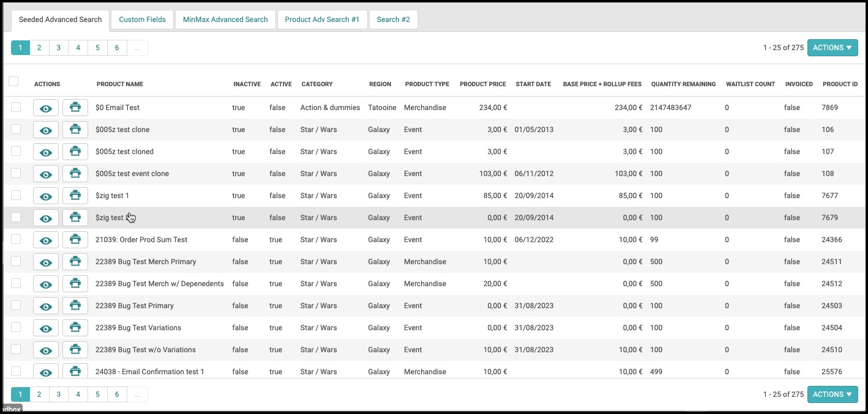Print $005z test event clone row
The width and height of the screenshot is (868, 414).
75,174
